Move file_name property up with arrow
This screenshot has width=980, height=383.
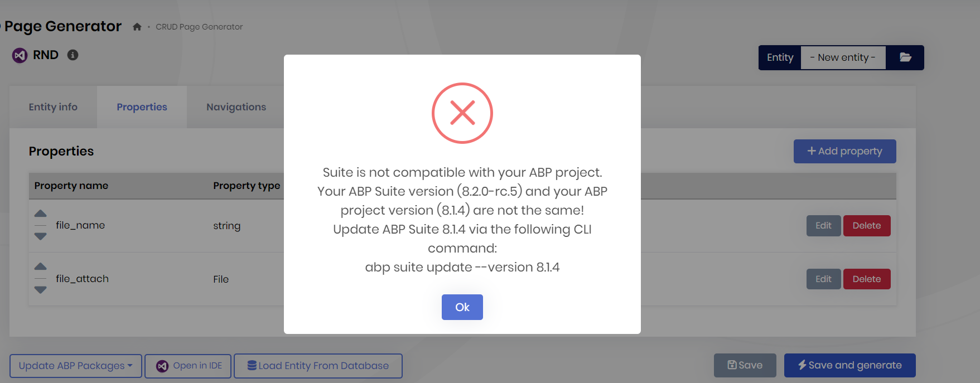coord(41,214)
